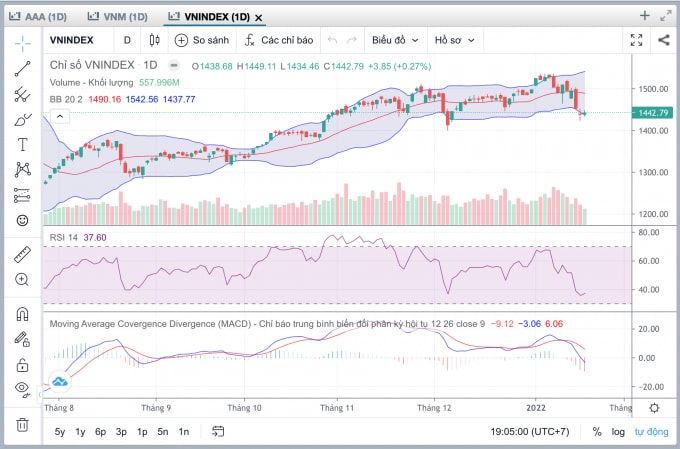Hide all drawings with eye icon
The width and height of the screenshot is (680, 449).
tap(23, 389)
